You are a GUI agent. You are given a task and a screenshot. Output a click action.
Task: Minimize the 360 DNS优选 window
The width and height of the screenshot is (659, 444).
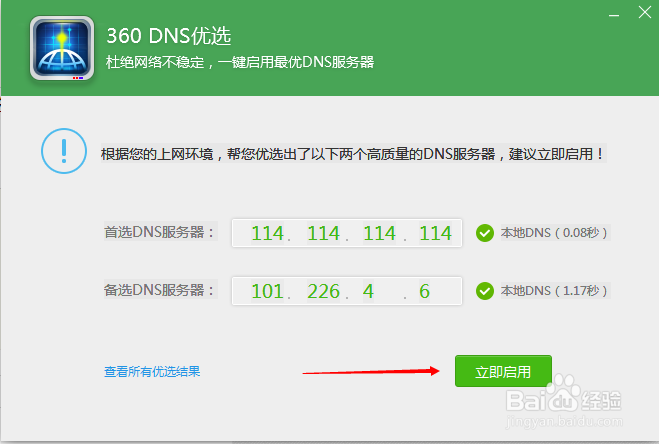pyautogui.click(x=614, y=15)
